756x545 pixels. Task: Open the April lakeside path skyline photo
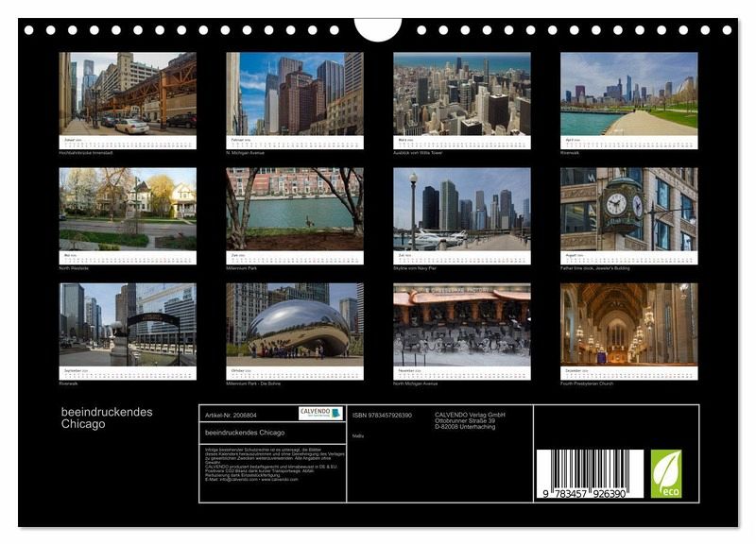628,94
